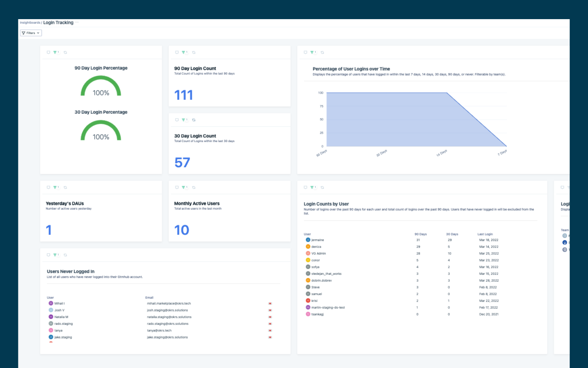Expand the Filters dropdown
Viewport: 588px width, 368px height.
coord(31,33)
